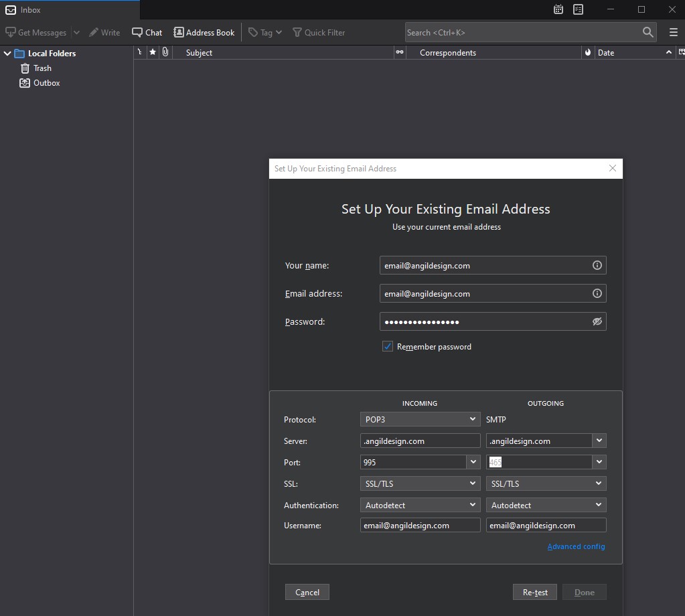The height and width of the screenshot is (616, 685).
Task: Show info for Your name field
Action: pyautogui.click(x=597, y=265)
